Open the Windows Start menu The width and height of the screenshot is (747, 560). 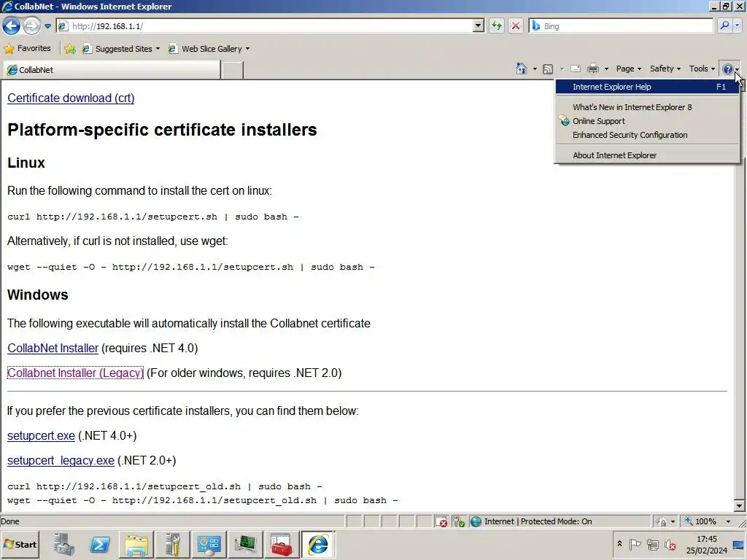pos(20,544)
